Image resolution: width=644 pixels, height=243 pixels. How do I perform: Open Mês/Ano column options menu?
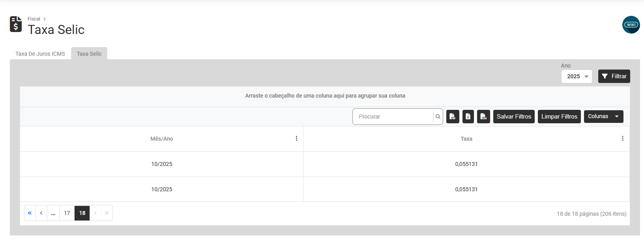[x=296, y=139]
